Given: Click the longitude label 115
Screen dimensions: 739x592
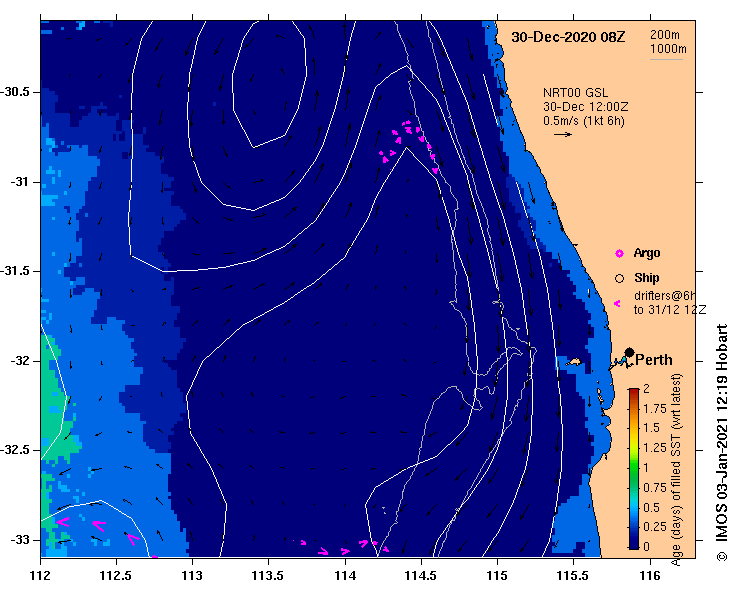Looking at the screenshot, I should pos(497,576).
